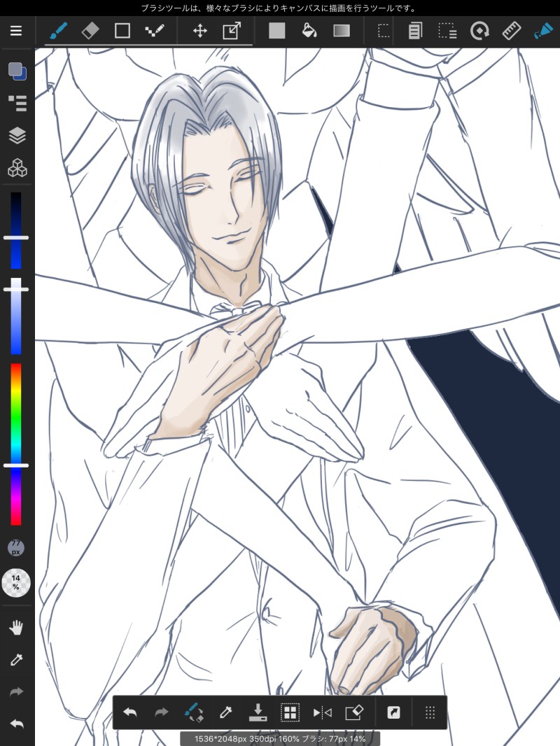Adjust the saturation slider bar

point(16,316)
